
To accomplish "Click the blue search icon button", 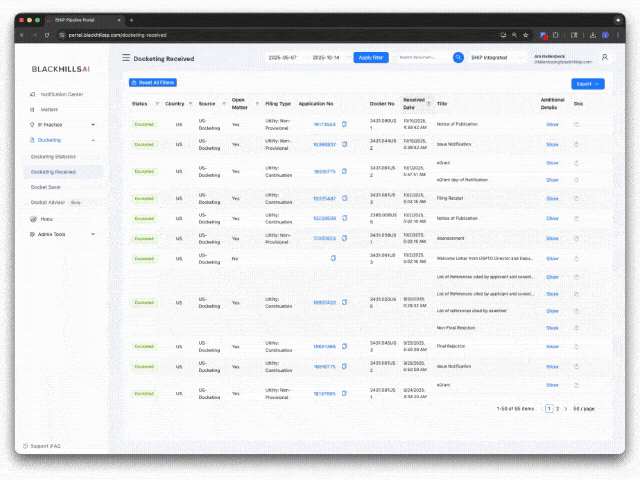I will tap(458, 58).
